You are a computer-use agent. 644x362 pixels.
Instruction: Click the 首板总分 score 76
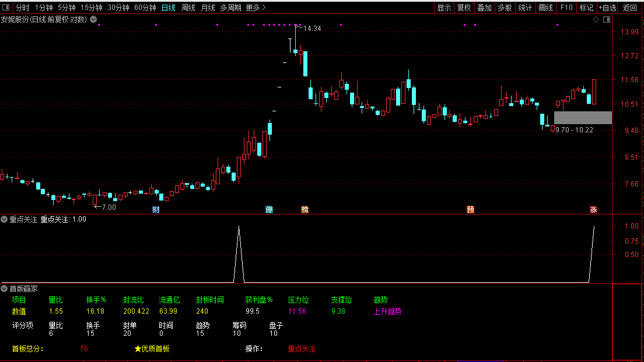coord(84,349)
